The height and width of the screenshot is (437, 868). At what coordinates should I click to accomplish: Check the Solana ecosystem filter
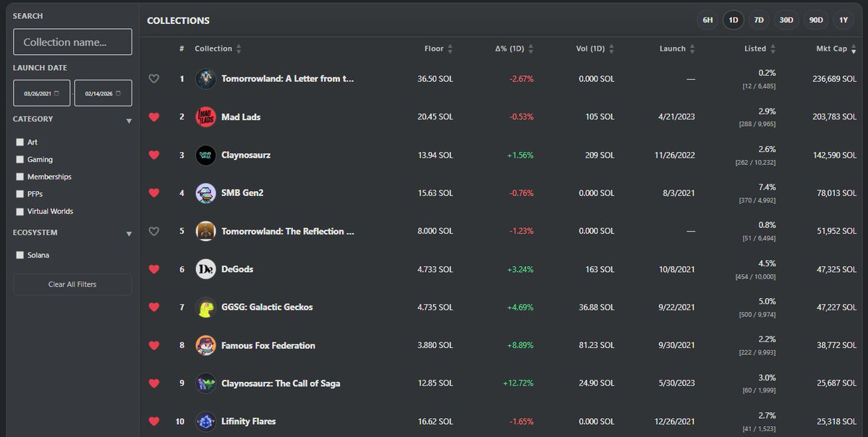pos(20,255)
